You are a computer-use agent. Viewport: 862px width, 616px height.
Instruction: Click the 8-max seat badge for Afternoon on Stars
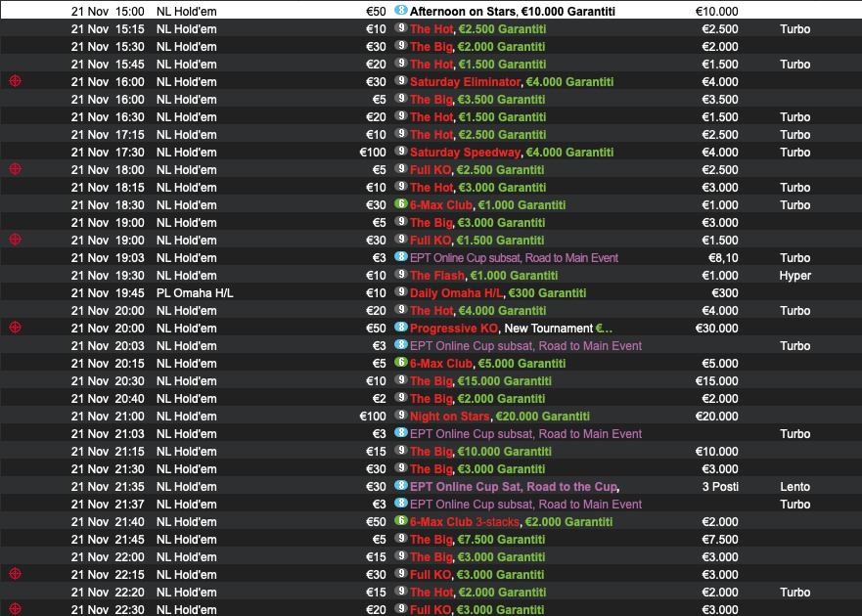[401, 11]
